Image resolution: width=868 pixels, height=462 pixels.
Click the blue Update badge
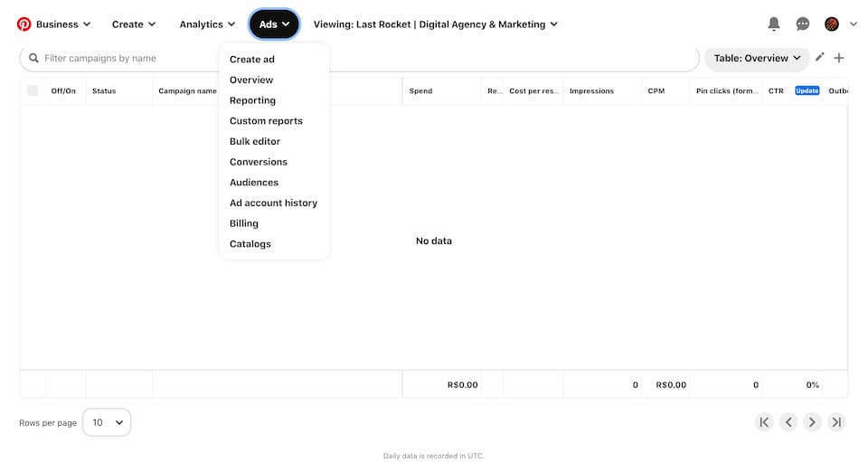[807, 90]
